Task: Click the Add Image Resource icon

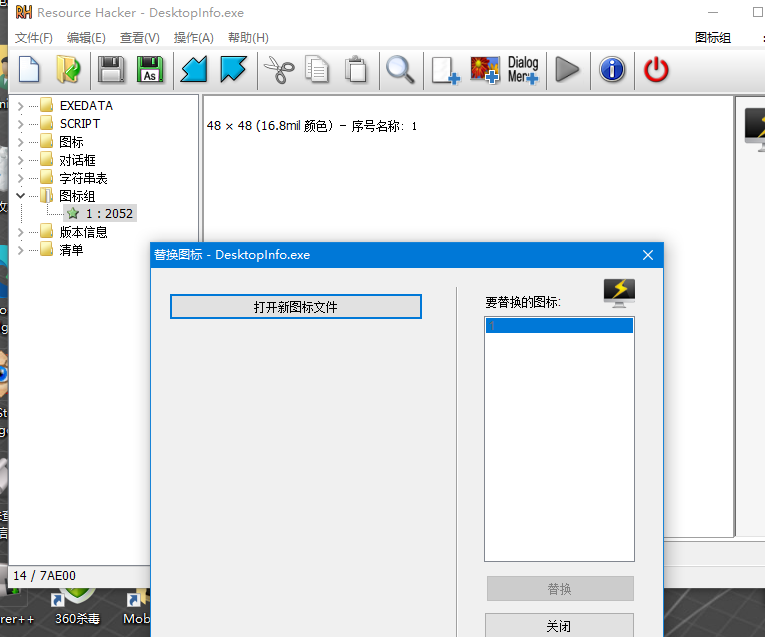Action: pos(485,70)
